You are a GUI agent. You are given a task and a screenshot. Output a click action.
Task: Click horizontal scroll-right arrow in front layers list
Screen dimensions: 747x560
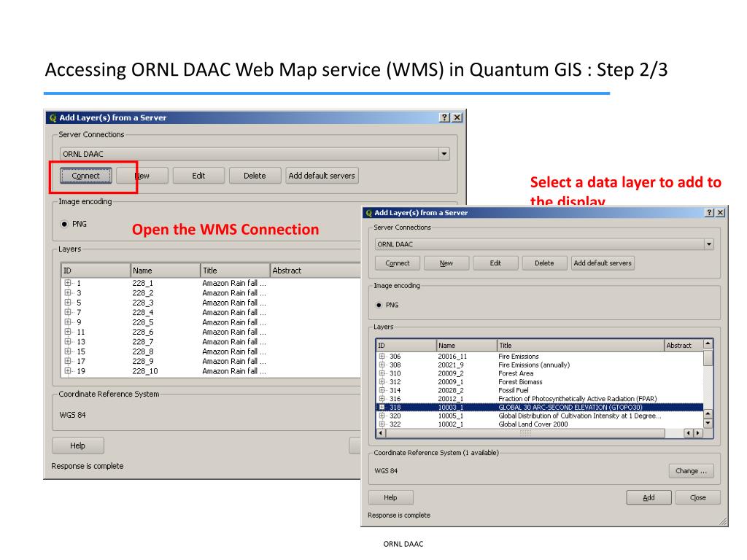[698, 433]
